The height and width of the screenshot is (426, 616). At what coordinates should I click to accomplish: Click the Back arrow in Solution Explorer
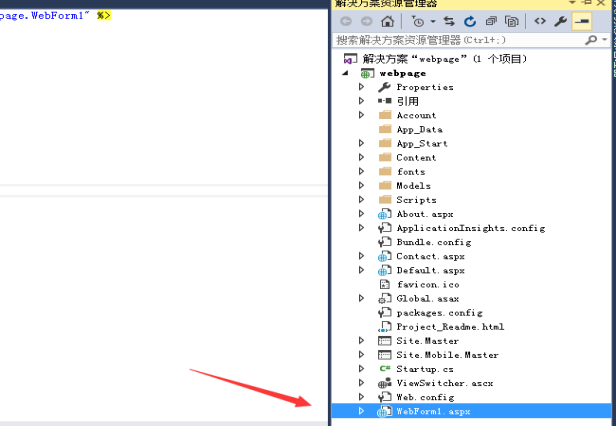pyautogui.click(x=346, y=20)
